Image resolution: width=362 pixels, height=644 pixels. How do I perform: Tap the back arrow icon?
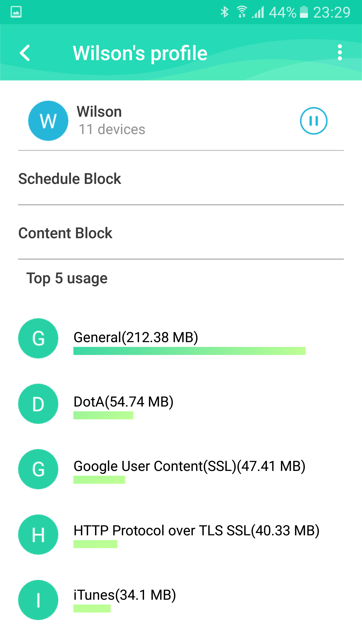click(25, 53)
